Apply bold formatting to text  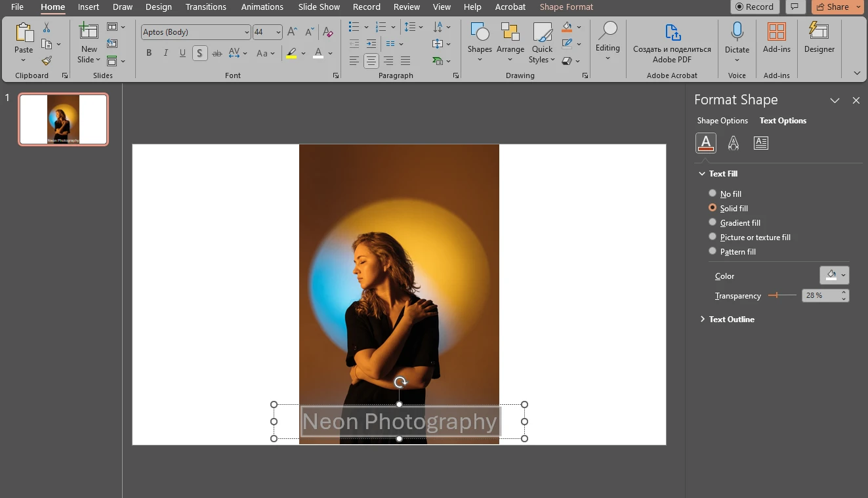pos(148,52)
